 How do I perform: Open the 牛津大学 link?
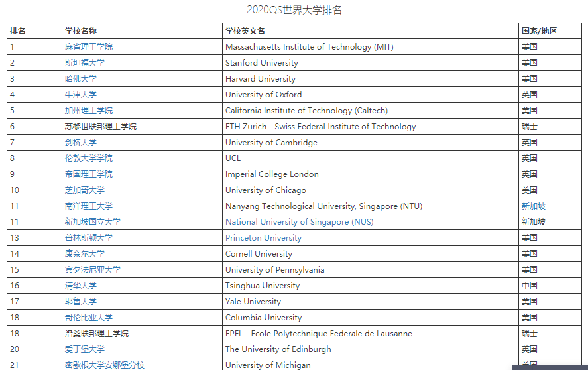tap(81, 95)
